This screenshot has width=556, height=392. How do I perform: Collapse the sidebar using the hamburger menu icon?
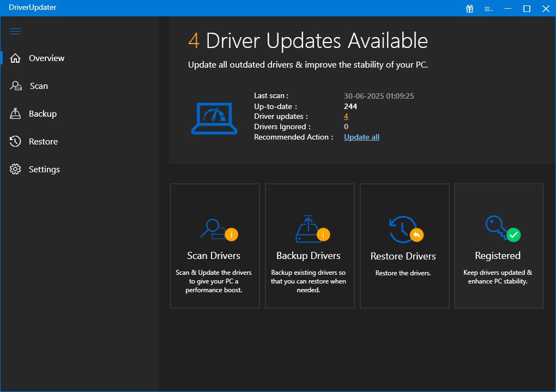[15, 31]
